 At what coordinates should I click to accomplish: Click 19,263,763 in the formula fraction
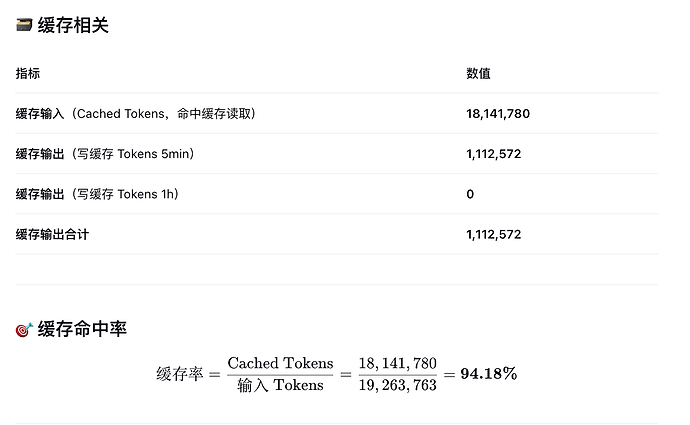pyautogui.click(x=397, y=385)
